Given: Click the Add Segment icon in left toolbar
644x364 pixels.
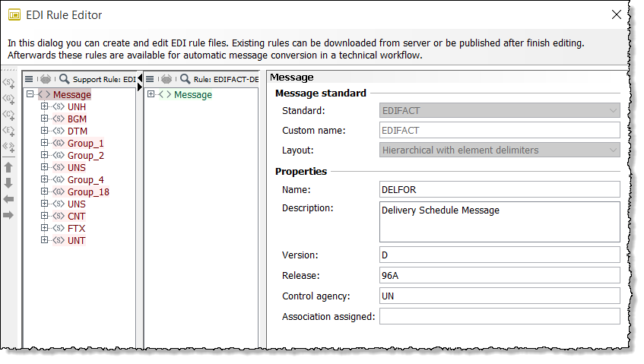Looking at the screenshot, I should tap(9, 82).
